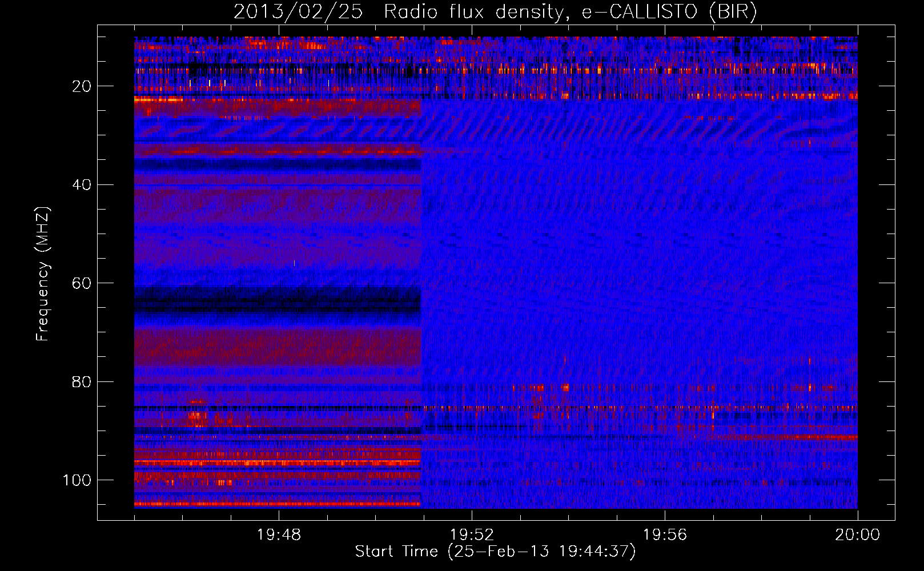This screenshot has height=571, width=924.
Task: Select the 20:00 time tick label
Action: click(857, 535)
